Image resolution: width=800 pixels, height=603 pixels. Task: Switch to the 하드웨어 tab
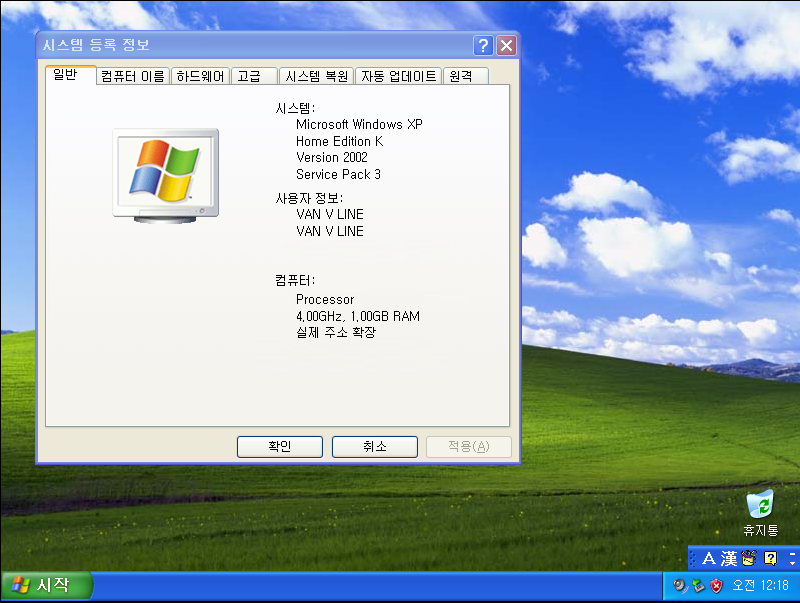(x=200, y=75)
